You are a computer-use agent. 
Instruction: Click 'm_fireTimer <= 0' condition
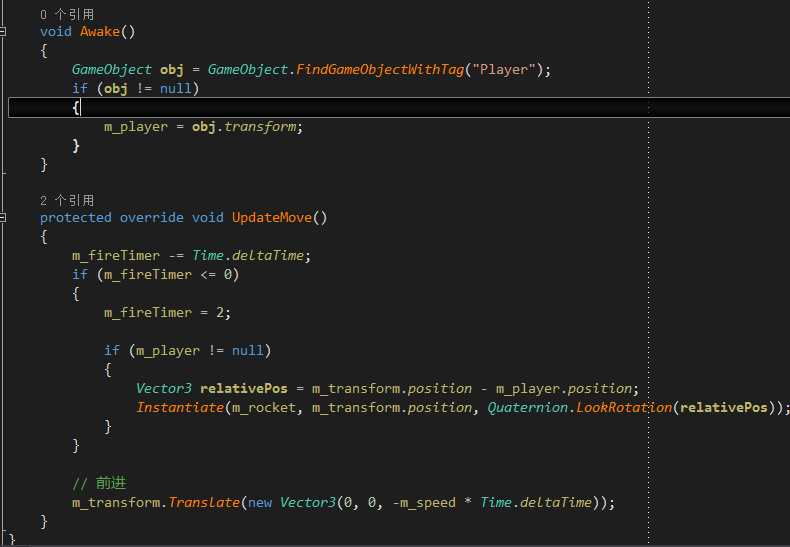168,275
